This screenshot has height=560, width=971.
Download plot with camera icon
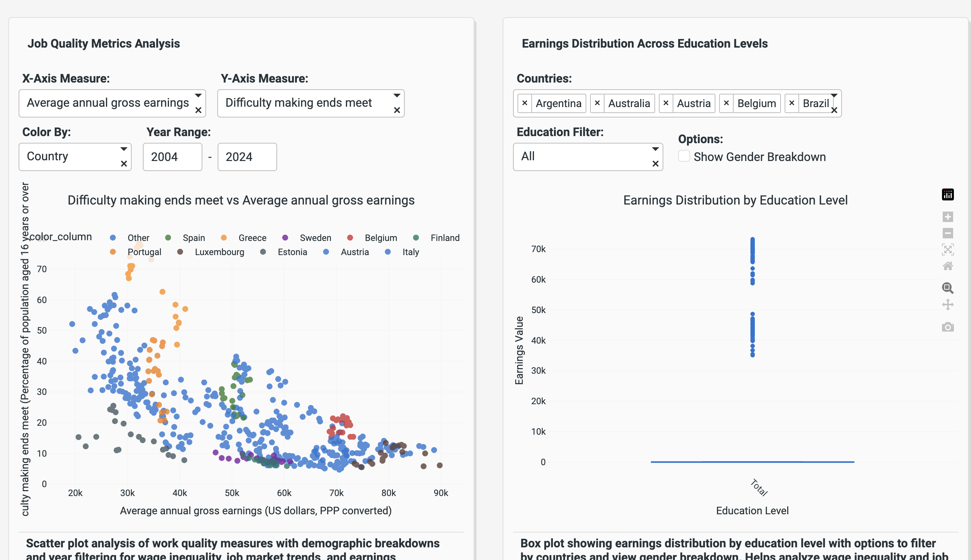tap(947, 327)
